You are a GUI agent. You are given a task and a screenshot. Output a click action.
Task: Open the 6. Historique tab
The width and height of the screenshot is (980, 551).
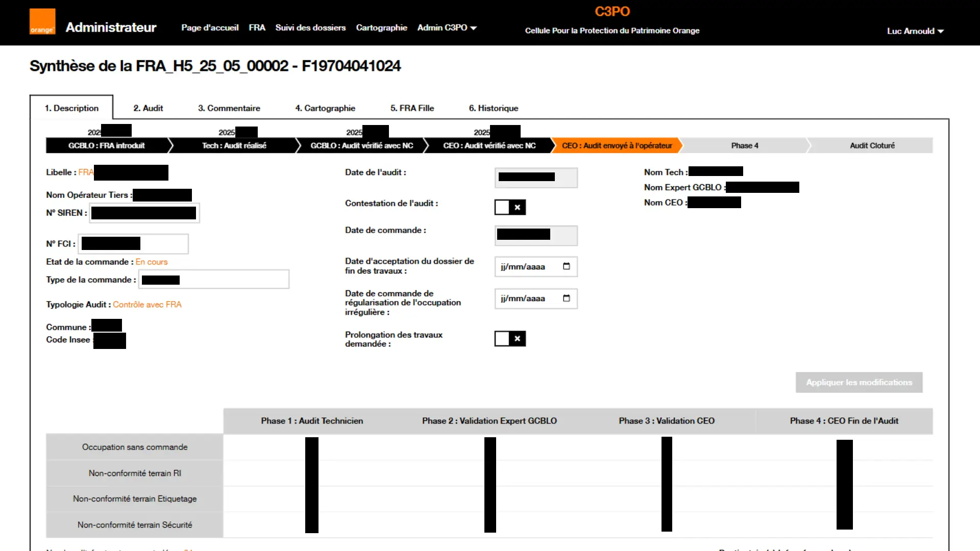click(x=493, y=108)
